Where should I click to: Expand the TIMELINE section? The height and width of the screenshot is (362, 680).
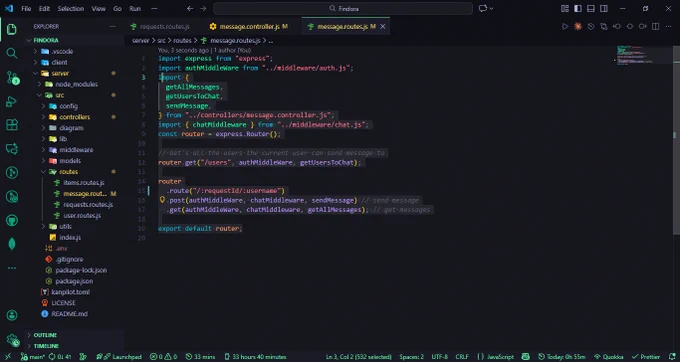coord(46,346)
